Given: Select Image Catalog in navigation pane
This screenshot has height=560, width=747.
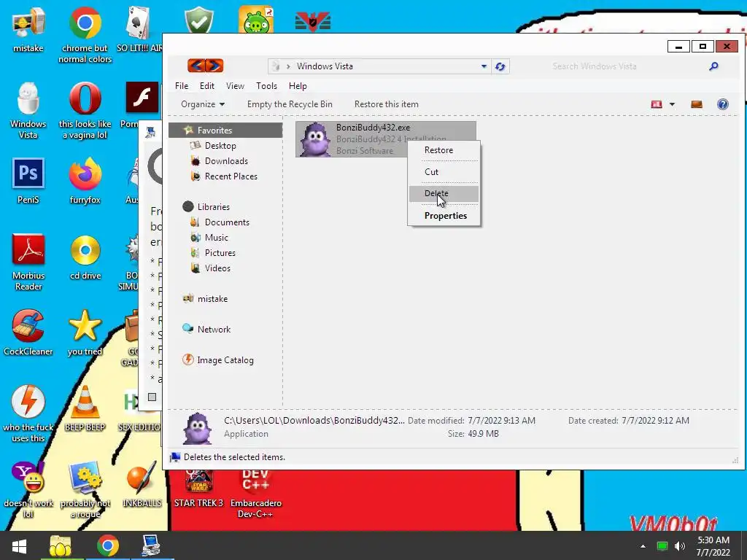Looking at the screenshot, I should [x=225, y=360].
